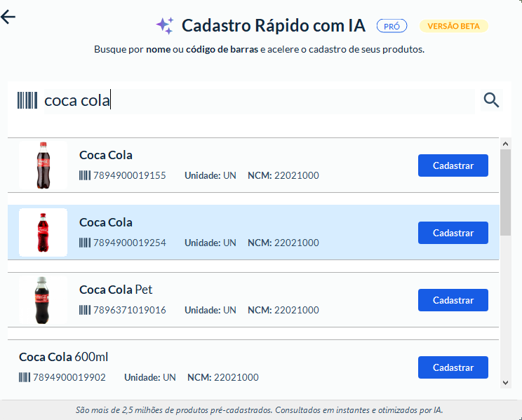This screenshot has height=420, width=522.
Task: Click the scrollbar down arrow
Action: (x=505, y=383)
